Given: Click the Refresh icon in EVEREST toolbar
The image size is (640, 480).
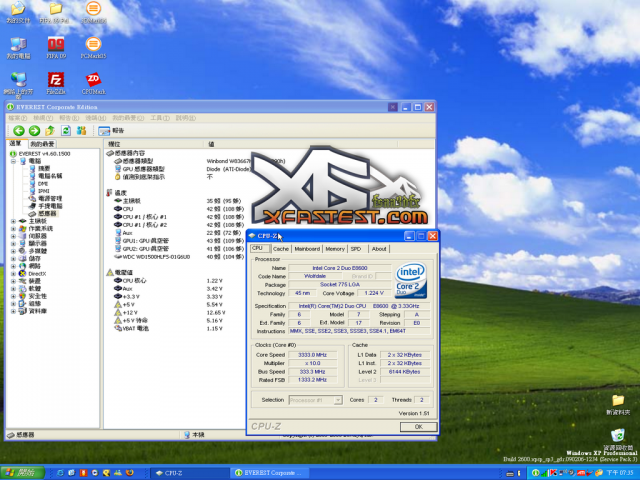Looking at the screenshot, I should [66, 131].
